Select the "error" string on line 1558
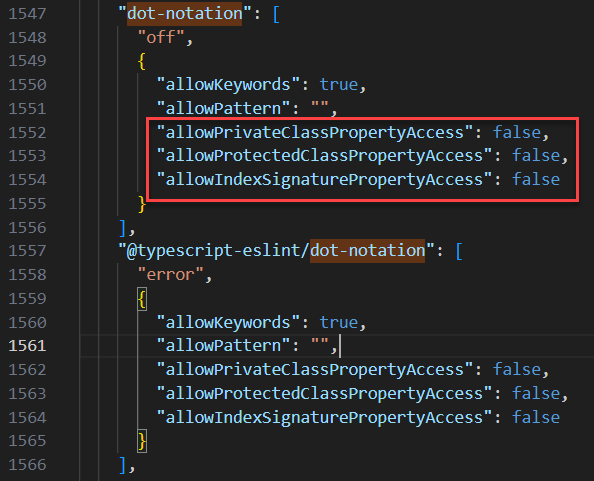594x481 pixels. tap(170, 275)
